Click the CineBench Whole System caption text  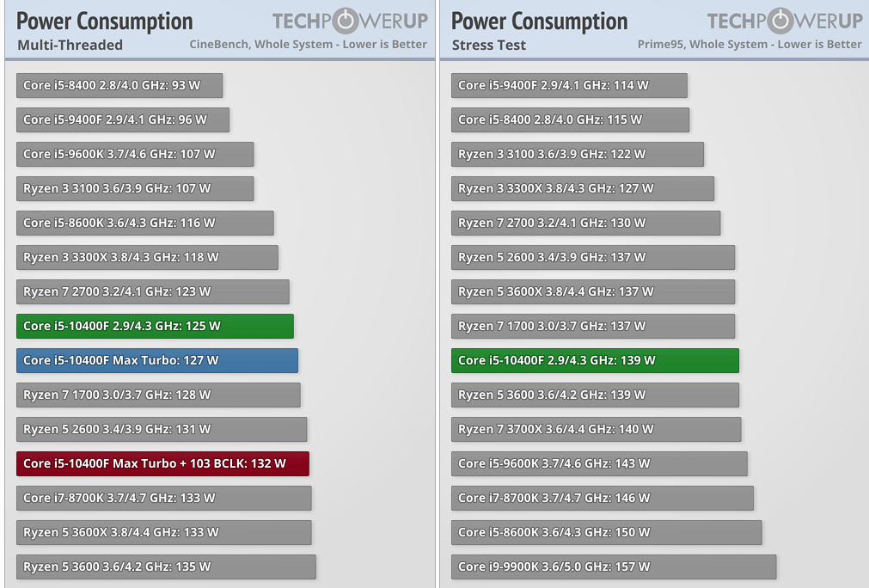[308, 44]
